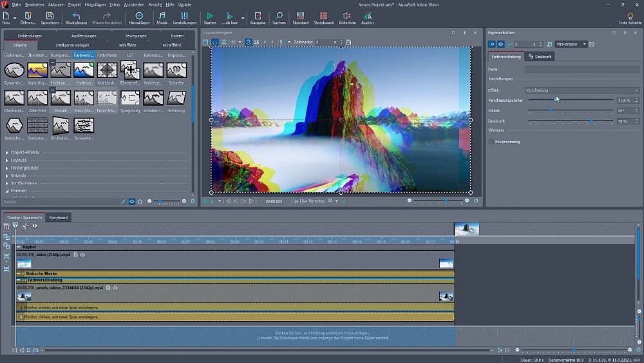Open the Effekt Verschiebung dropdown
Image resolution: width=644 pixels, height=363 pixels.
(x=581, y=90)
